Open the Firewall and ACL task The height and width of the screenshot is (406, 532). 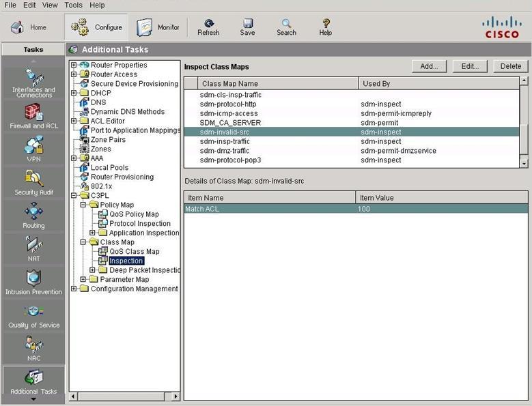[33, 116]
